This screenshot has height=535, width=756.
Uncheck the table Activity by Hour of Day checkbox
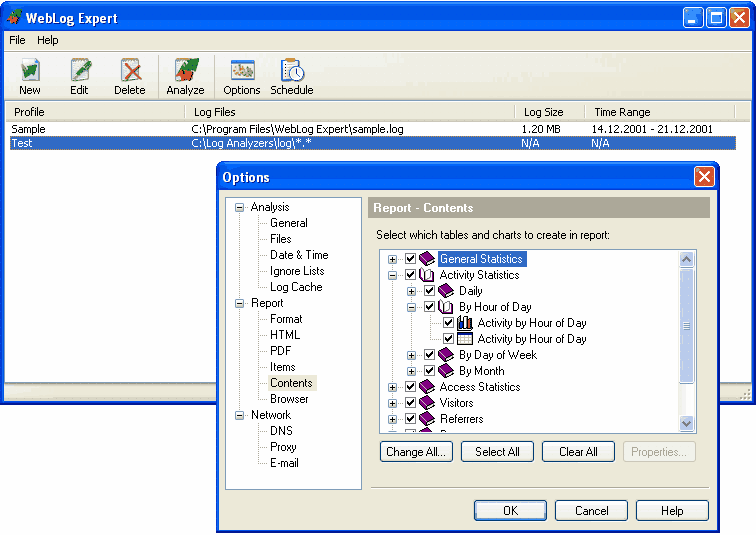pos(448,338)
